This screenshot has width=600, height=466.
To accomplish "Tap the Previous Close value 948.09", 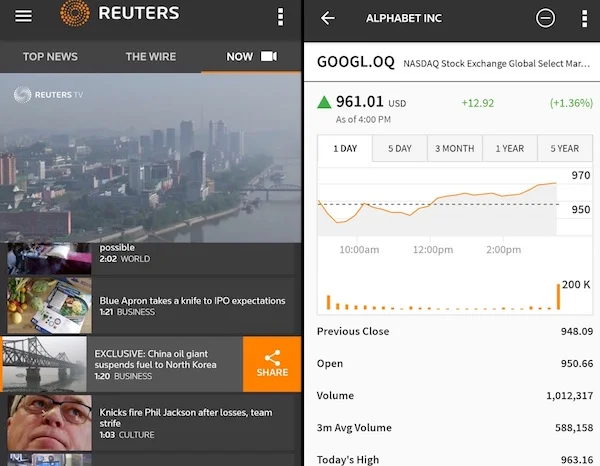I will 577,331.
